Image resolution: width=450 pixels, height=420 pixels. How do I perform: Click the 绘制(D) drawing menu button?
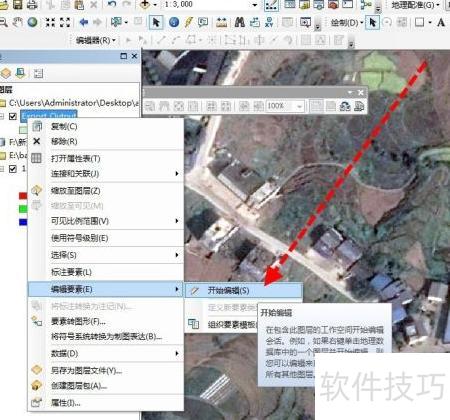coord(347,23)
